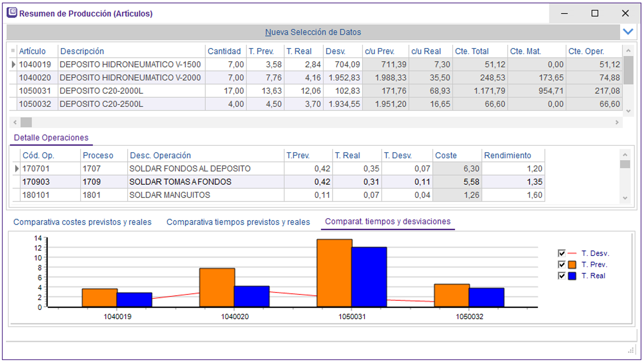Switch to Comparativa tiempos previstos y reales tab
The image size is (644, 362).
pyautogui.click(x=238, y=222)
